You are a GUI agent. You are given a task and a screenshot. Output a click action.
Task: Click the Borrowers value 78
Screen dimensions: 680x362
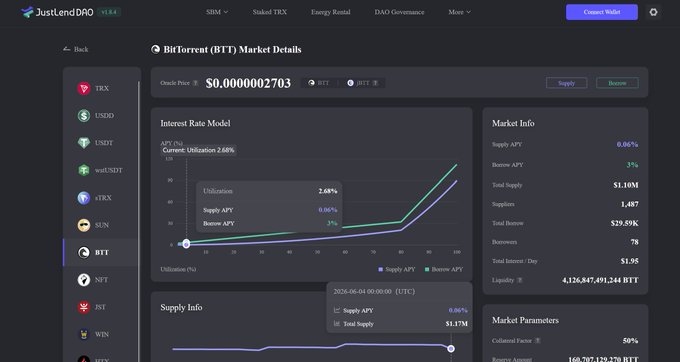pyautogui.click(x=634, y=242)
